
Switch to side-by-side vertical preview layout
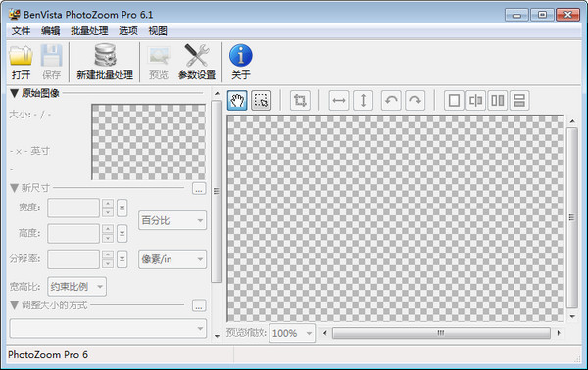tap(498, 101)
